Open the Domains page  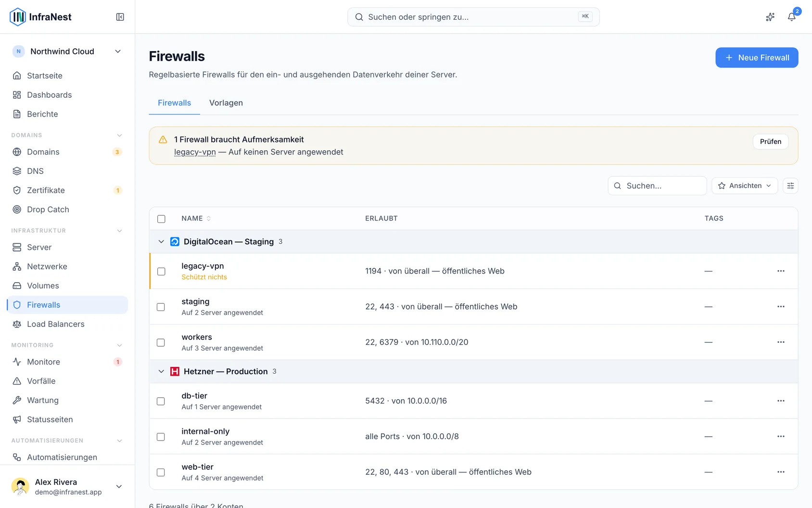67,152
